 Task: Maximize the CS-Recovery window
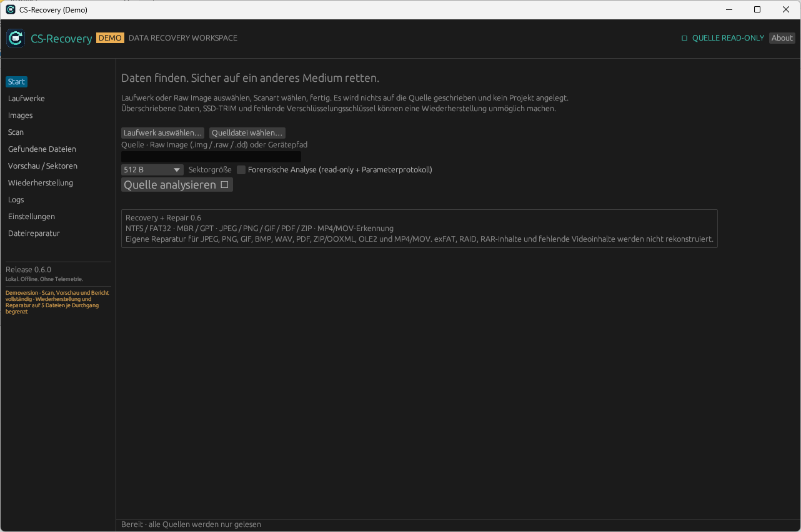click(x=757, y=9)
